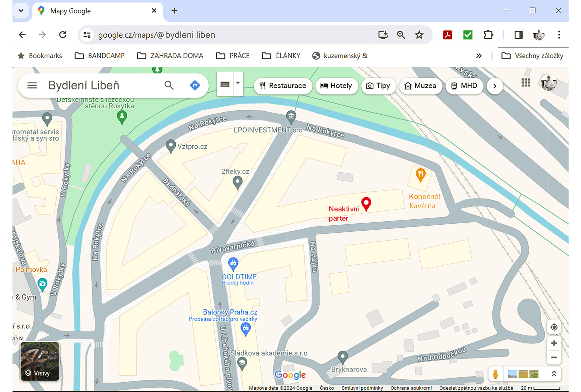This screenshot has width=581, height=392.
Task: Click the Vztpro.cz location pin
Action: click(171, 147)
